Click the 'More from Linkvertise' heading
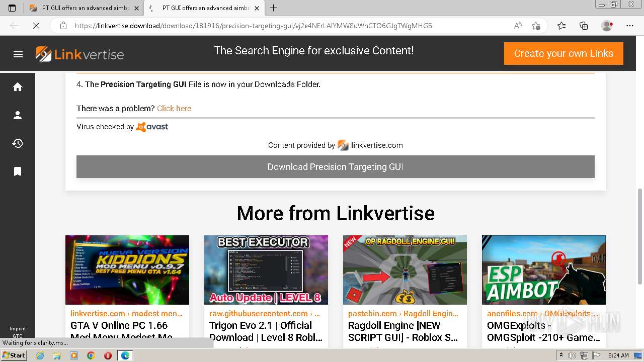The image size is (644, 362). [336, 213]
